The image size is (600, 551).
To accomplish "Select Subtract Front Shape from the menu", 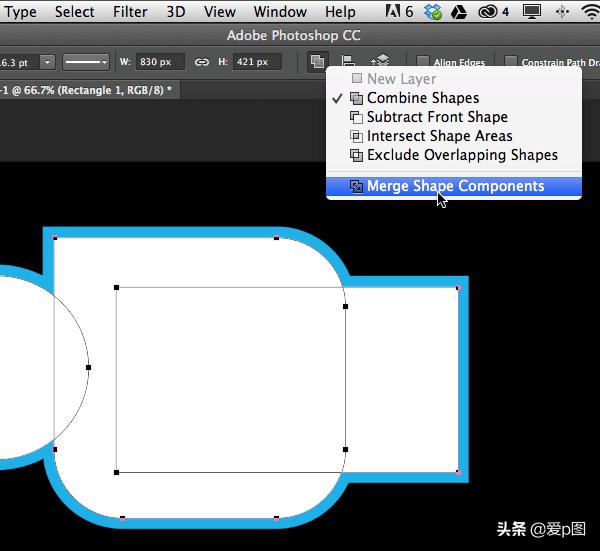I will 436,117.
